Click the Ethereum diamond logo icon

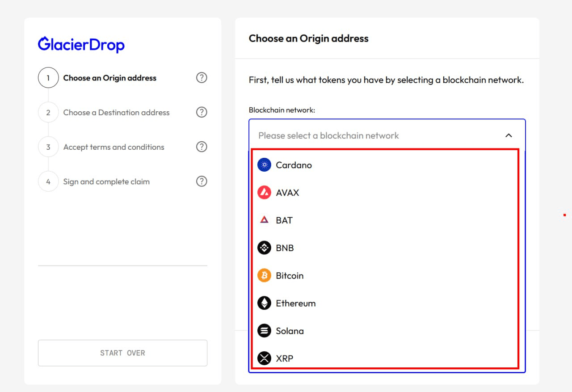click(x=264, y=303)
